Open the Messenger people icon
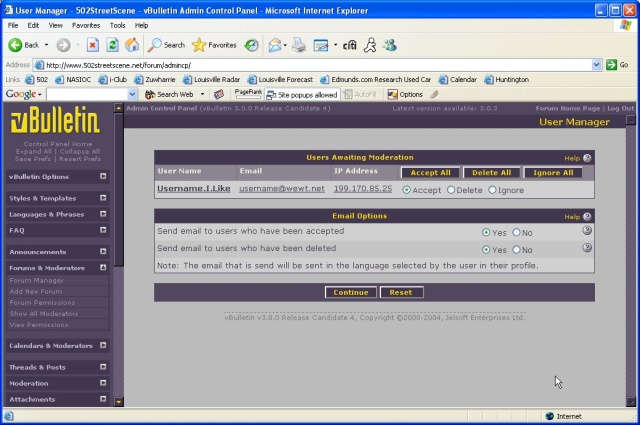Image resolution: width=640 pixels, height=425 pixels. point(390,45)
